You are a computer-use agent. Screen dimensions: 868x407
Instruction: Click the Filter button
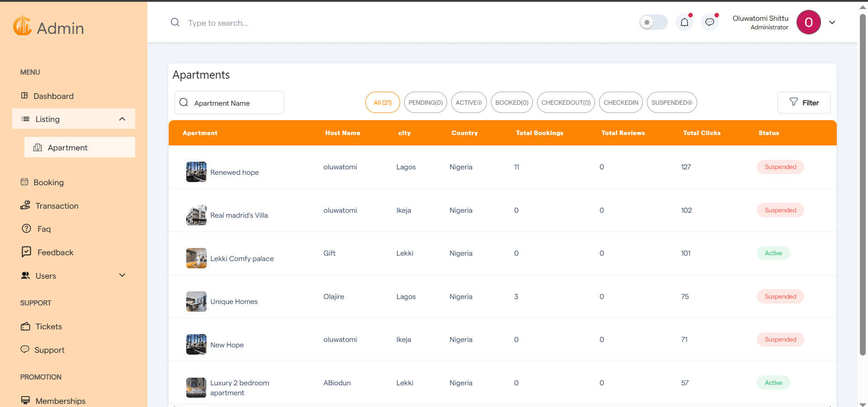click(804, 103)
